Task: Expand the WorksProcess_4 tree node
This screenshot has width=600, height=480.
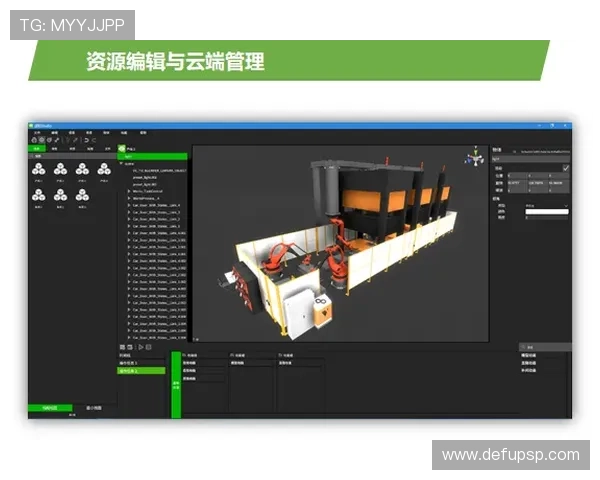Action: pyautogui.click(x=129, y=198)
